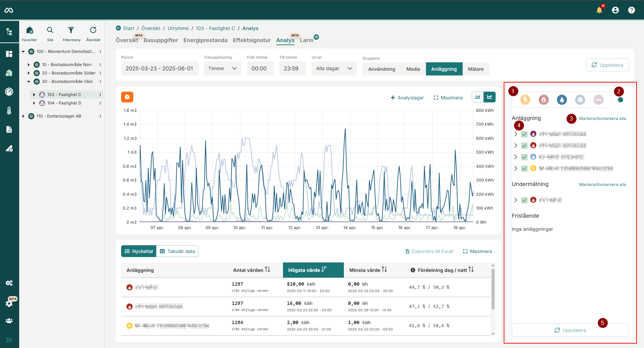
Task: Filter by heating flame icon
Action: pyautogui.click(x=544, y=100)
